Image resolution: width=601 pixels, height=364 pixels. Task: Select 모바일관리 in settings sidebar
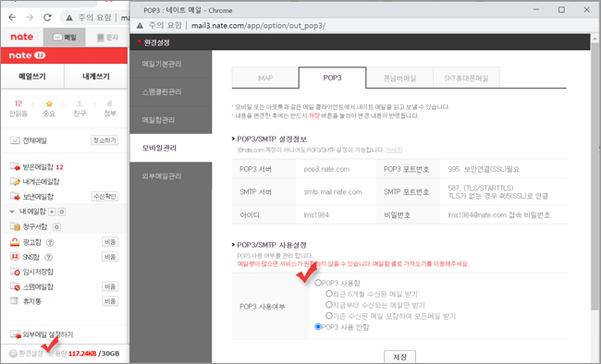[x=171, y=148]
